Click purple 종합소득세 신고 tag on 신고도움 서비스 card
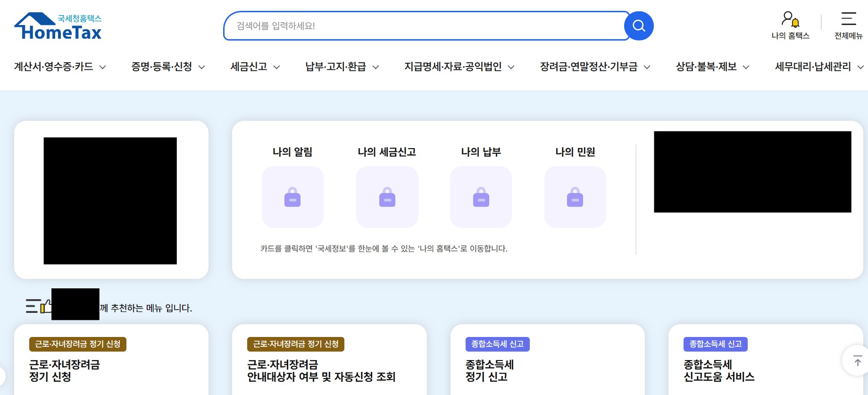Image resolution: width=868 pixels, height=395 pixels. point(716,344)
